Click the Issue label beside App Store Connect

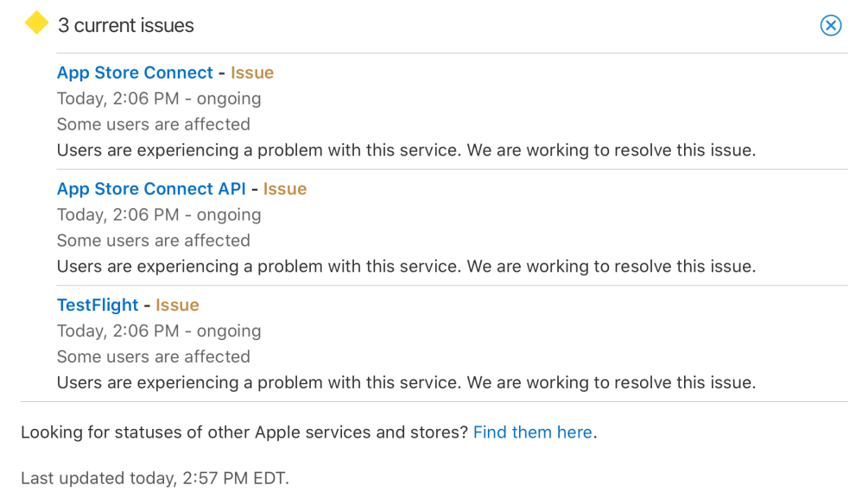click(x=252, y=72)
